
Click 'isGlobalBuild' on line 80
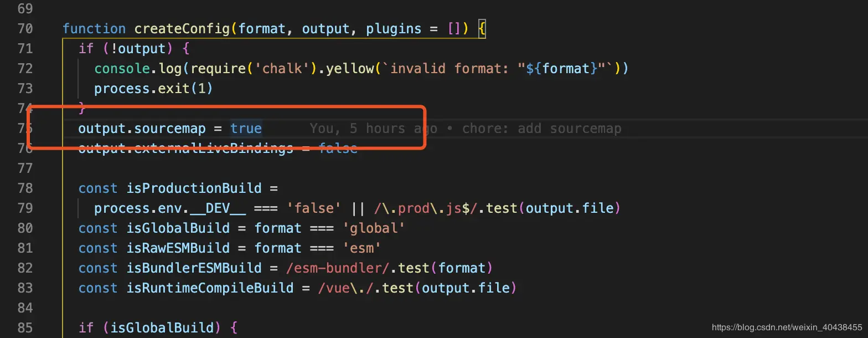[178, 228]
